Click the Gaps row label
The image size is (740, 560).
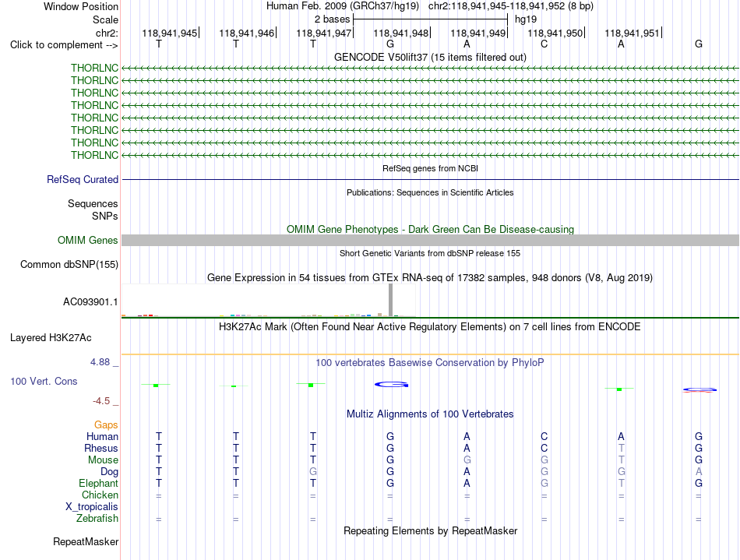click(x=106, y=425)
